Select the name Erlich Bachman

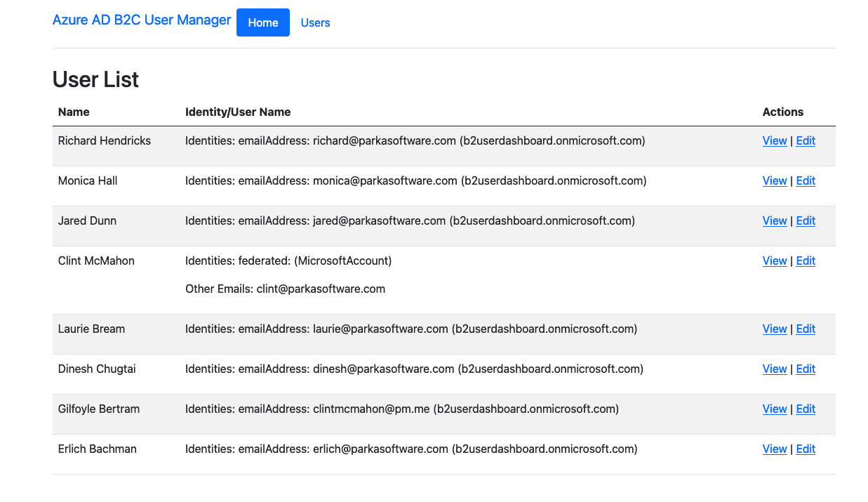click(98, 449)
